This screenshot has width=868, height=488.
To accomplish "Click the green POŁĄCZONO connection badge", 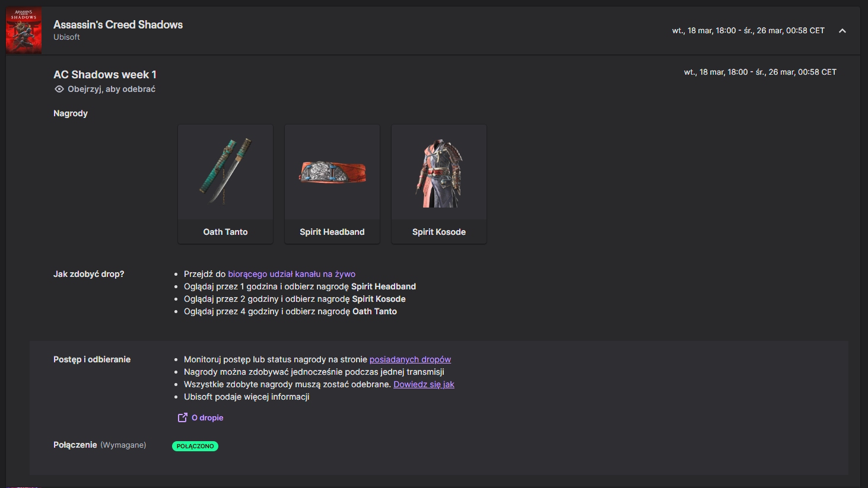I will (195, 446).
